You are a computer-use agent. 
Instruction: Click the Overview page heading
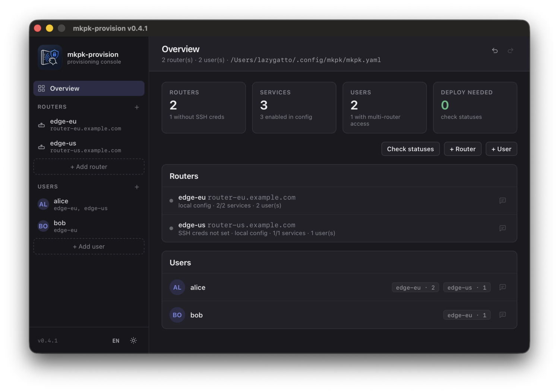pos(181,49)
